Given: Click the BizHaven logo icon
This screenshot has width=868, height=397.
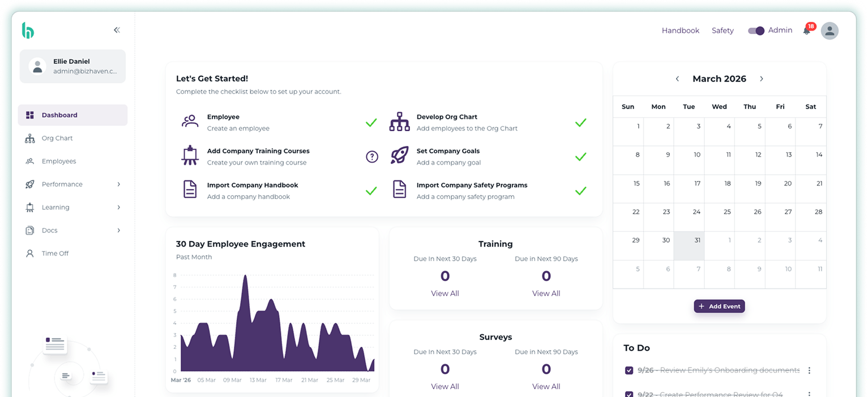Looking at the screenshot, I should click(28, 31).
